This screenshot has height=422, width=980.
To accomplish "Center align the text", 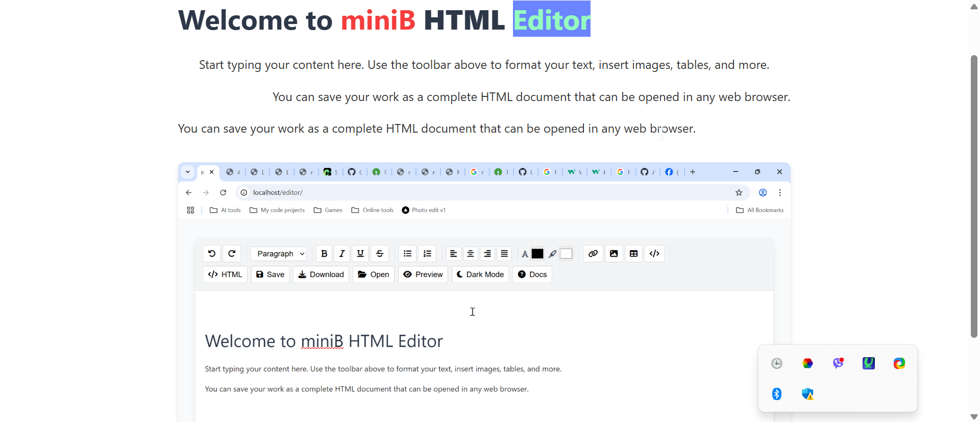I will [x=471, y=254].
